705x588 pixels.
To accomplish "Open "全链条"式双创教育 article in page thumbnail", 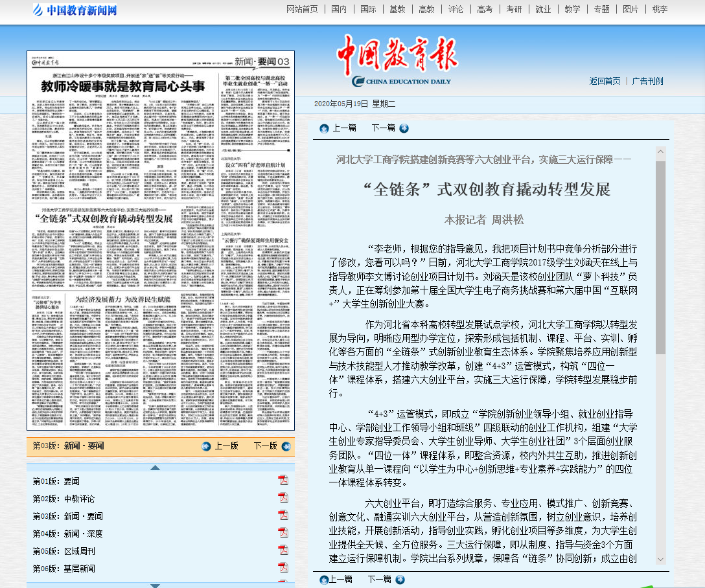I will pyautogui.click(x=104, y=219).
